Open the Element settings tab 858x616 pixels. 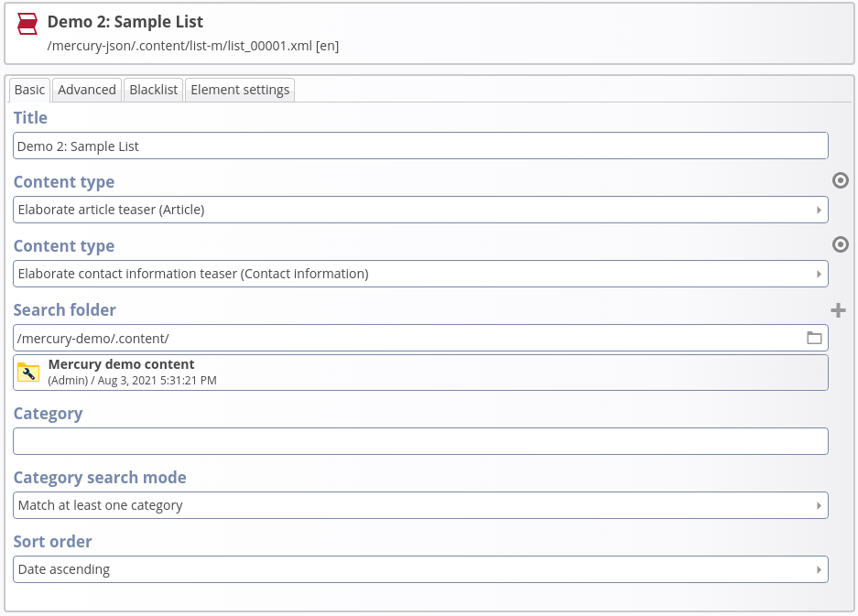pyautogui.click(x=240, y=89)
